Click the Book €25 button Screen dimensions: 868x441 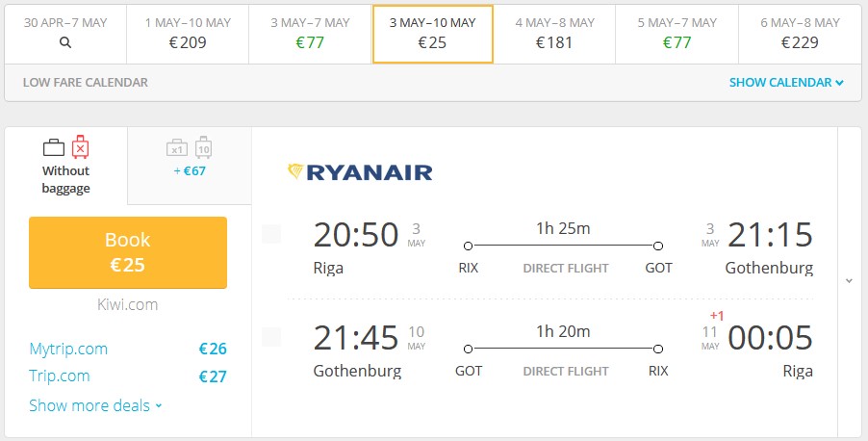coord(128,252)
